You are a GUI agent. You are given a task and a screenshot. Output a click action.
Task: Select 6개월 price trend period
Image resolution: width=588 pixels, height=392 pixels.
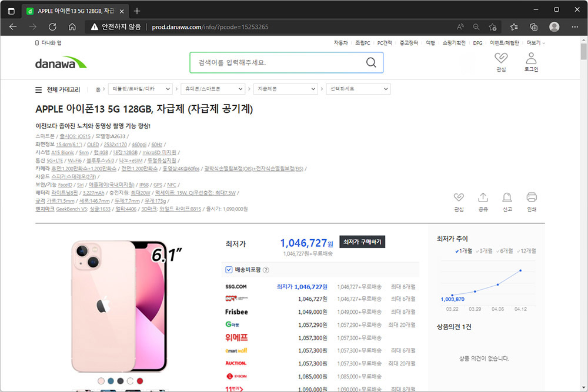(505, 251)
